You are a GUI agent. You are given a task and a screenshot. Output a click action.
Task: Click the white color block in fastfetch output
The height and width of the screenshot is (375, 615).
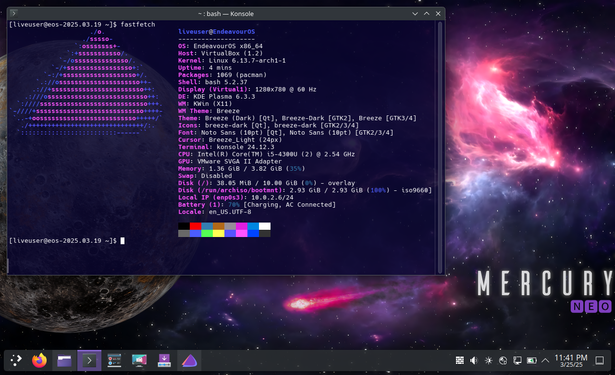coord(265,226)
